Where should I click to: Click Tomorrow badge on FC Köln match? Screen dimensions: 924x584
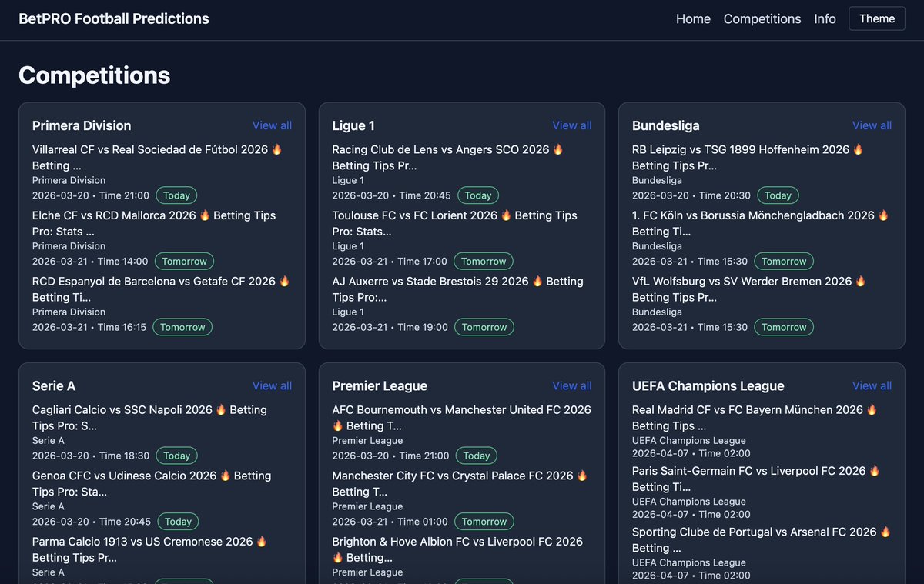click(784, 261)
